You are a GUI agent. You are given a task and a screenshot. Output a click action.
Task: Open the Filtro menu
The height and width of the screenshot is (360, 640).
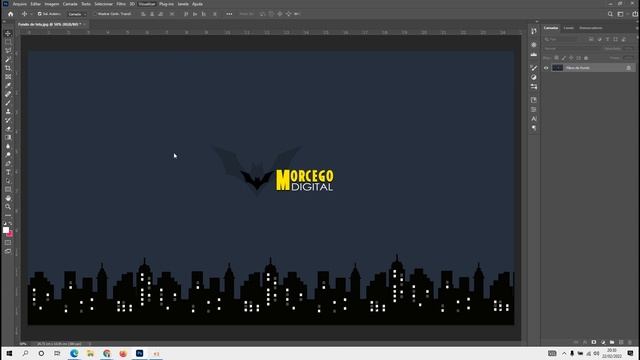(x=121, y=4)
